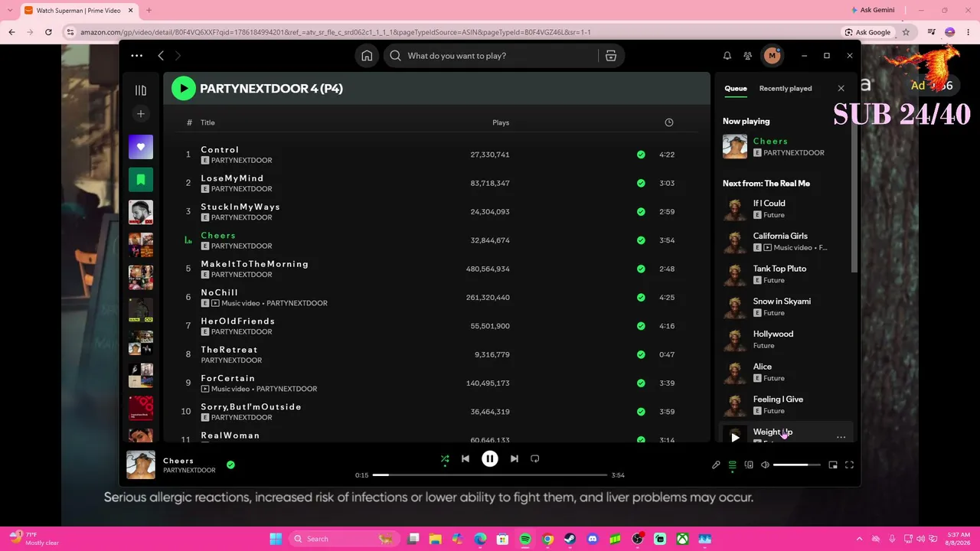Image resolution: width=980 pixels, height=551 pixels.
Task: Close the Spotify queue panel
Action: pos(841,89)
